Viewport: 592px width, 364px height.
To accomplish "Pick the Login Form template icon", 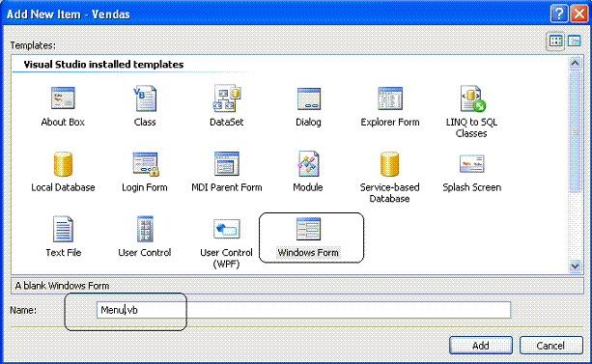I will (146, 164).
